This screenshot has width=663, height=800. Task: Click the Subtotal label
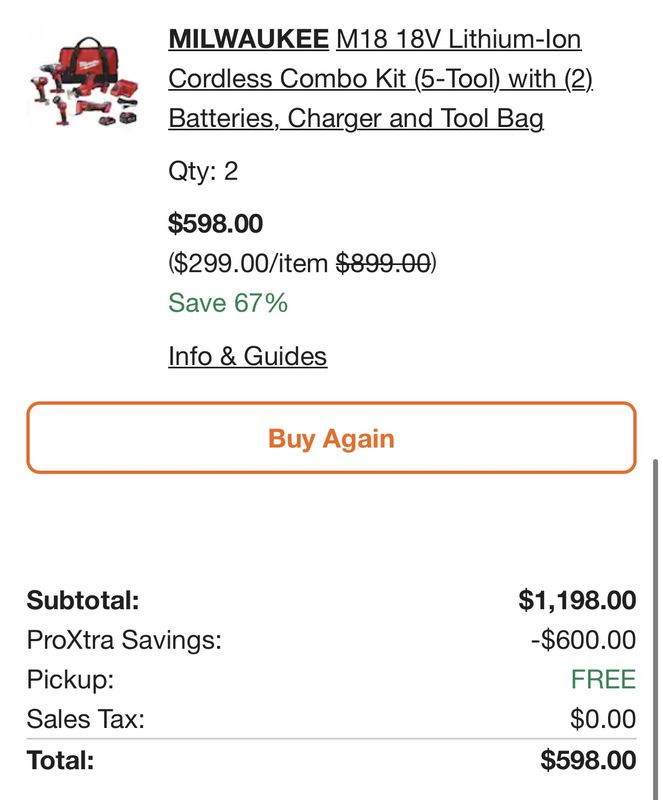click(83, 600)
